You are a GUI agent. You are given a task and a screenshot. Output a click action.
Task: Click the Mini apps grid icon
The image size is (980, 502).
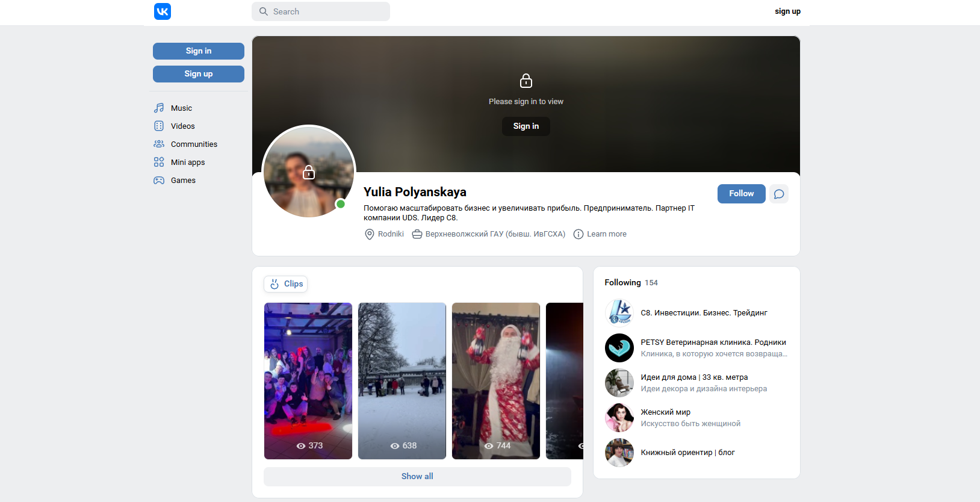[x=159, y=163]
